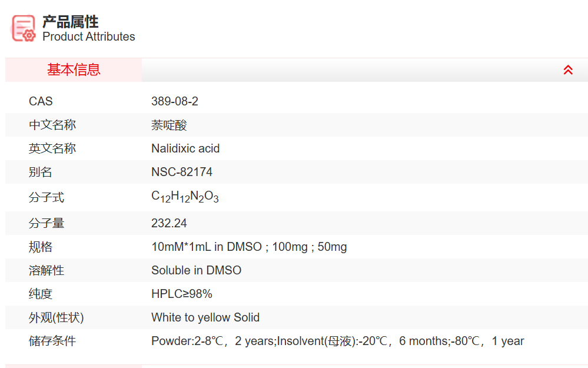Click the Soluble in DMSO text

tap(196, 270)
